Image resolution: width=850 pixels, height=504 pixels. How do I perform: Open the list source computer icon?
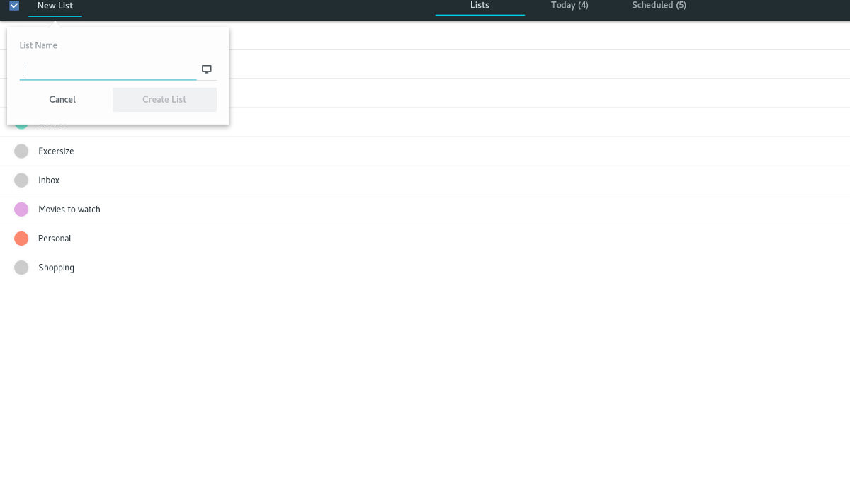click(207, 69)
